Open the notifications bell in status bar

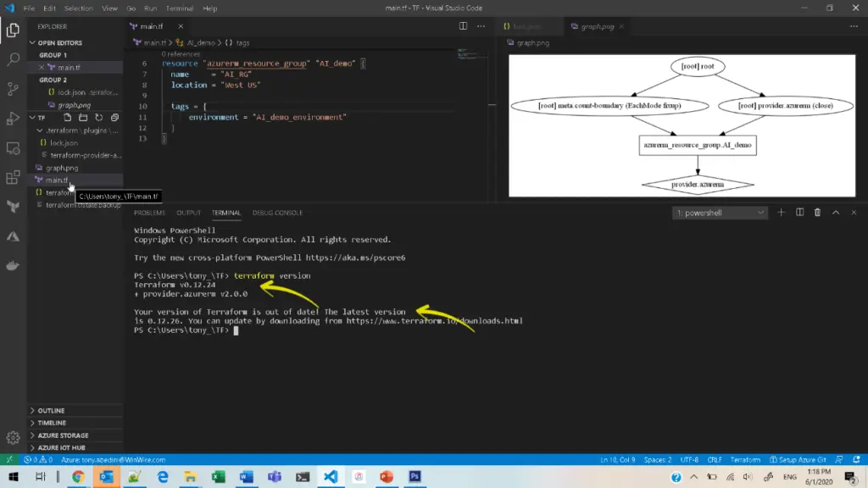856,459
